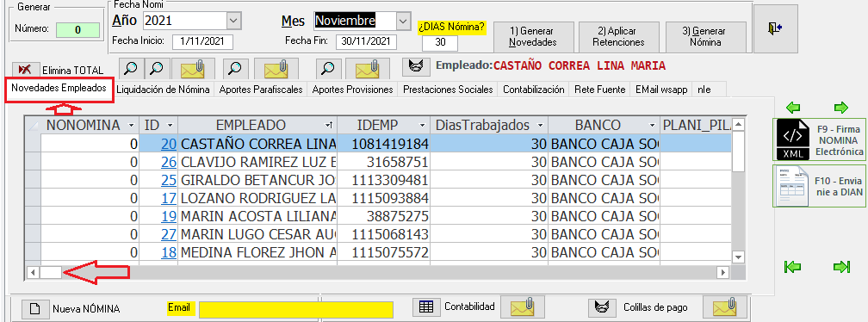
Task: Click the magnifier button right of Elimina TOTAL
Action: pyautogui.click(x=131, y=69)
